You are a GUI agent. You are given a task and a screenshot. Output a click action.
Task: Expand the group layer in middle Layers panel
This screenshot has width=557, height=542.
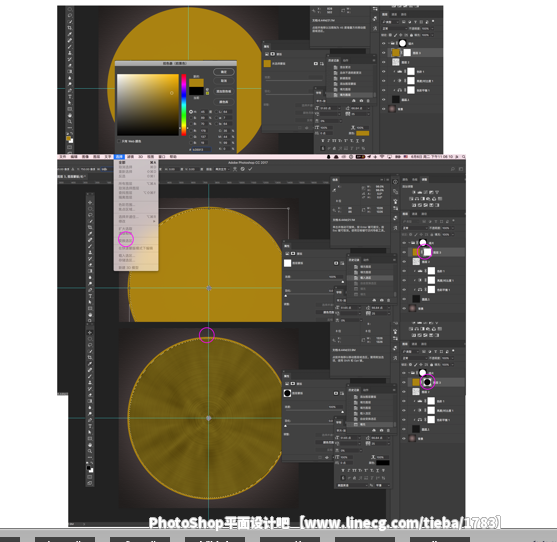tap(409, 243)
